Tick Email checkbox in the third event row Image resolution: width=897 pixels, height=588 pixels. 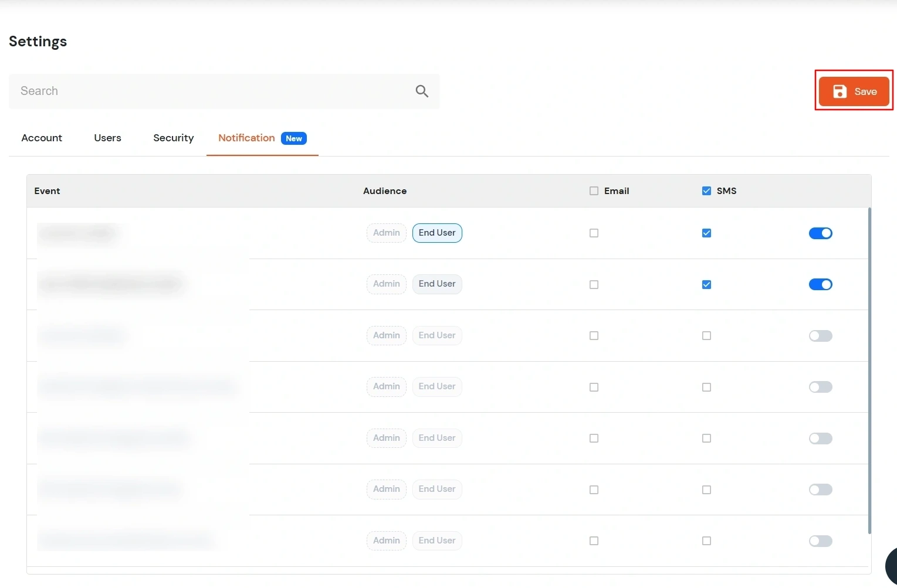(x=594, y=336)
